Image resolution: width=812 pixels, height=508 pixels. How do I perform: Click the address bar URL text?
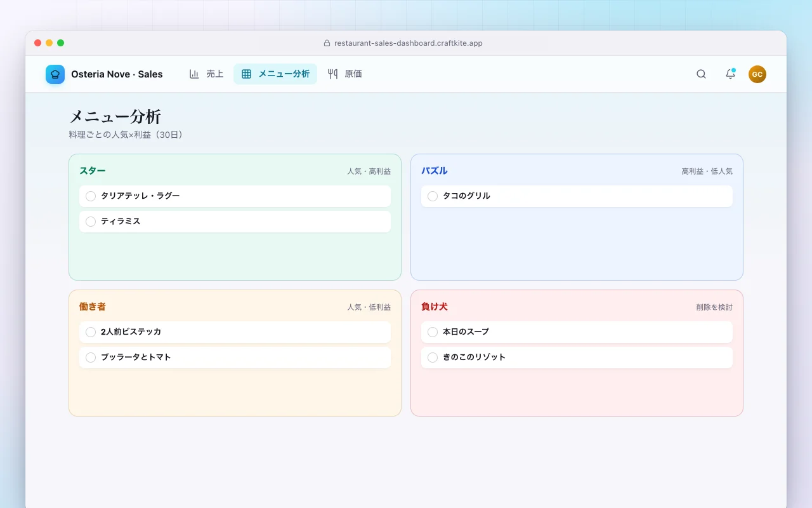tap(409, 43)
